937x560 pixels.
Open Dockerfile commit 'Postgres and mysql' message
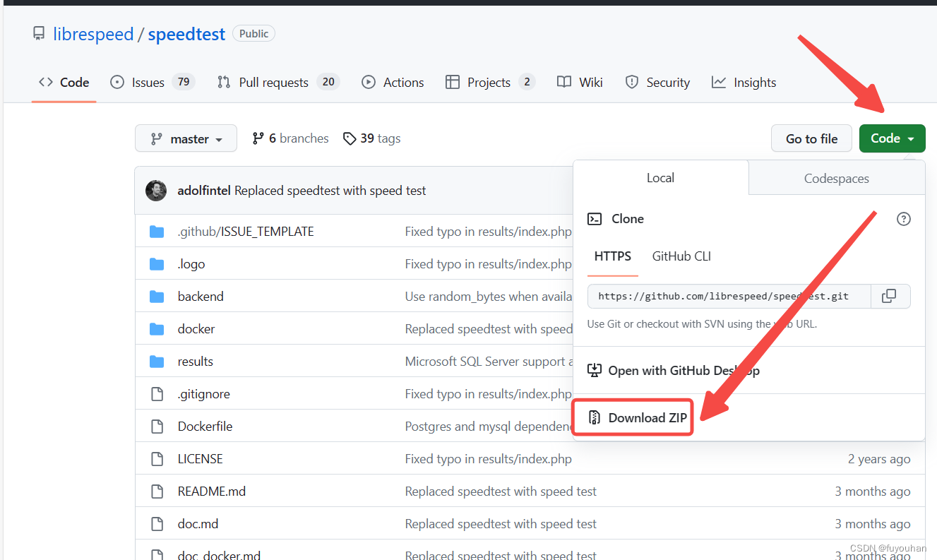point(489,427)
